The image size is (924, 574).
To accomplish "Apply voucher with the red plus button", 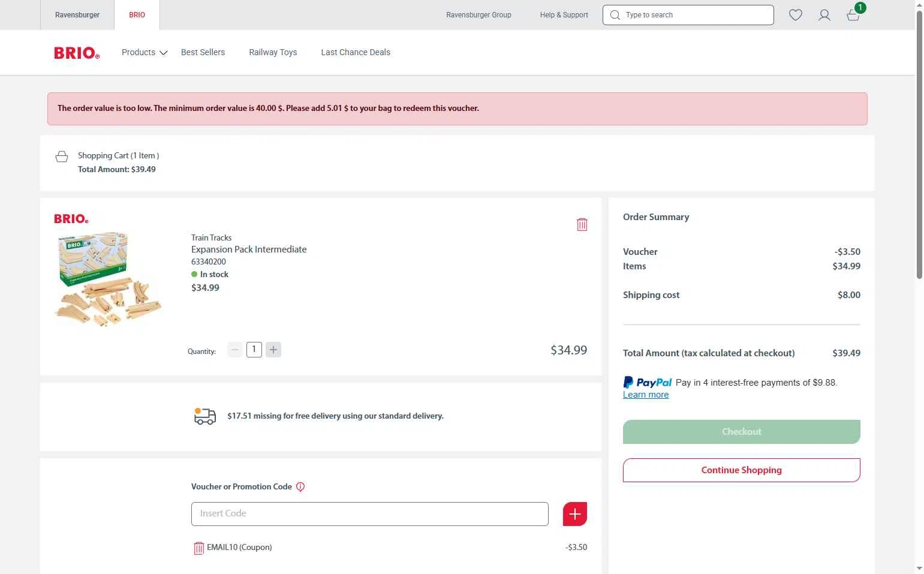I will click(x=574, y=514).
